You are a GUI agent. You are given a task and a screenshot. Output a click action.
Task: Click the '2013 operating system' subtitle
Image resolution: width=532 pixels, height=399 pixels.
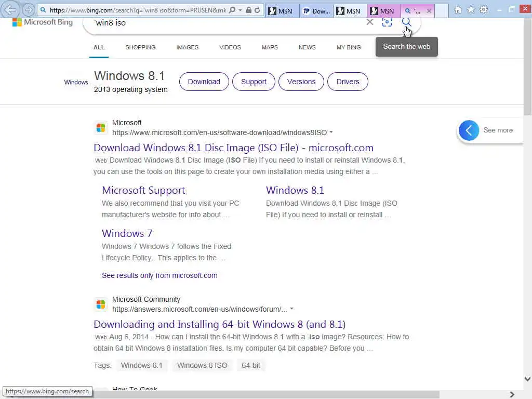130,89
